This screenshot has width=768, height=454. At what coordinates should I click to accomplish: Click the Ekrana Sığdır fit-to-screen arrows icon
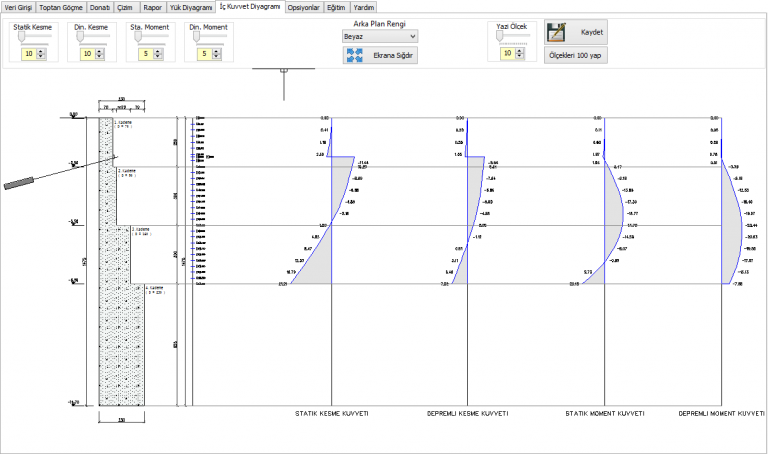tap(355, 55)
